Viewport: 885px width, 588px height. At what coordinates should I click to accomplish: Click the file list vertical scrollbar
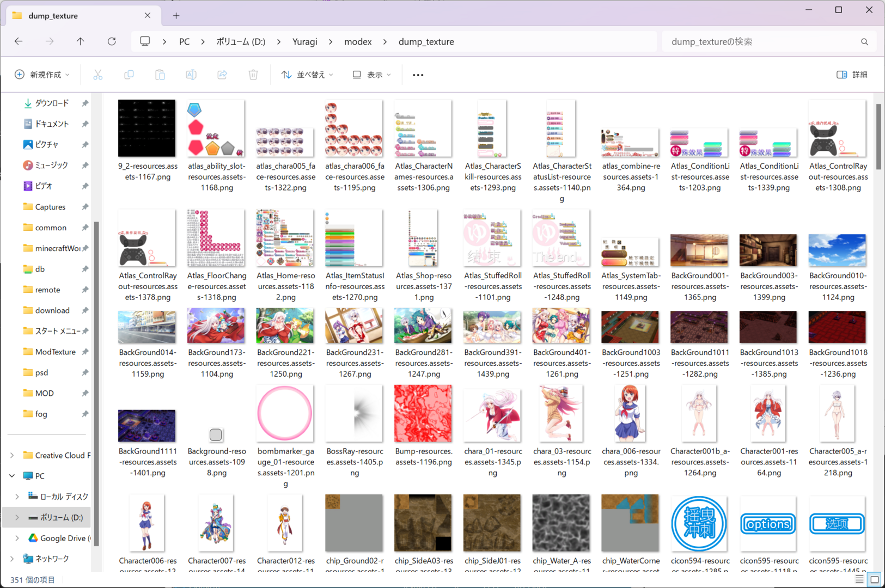(878, 137)
